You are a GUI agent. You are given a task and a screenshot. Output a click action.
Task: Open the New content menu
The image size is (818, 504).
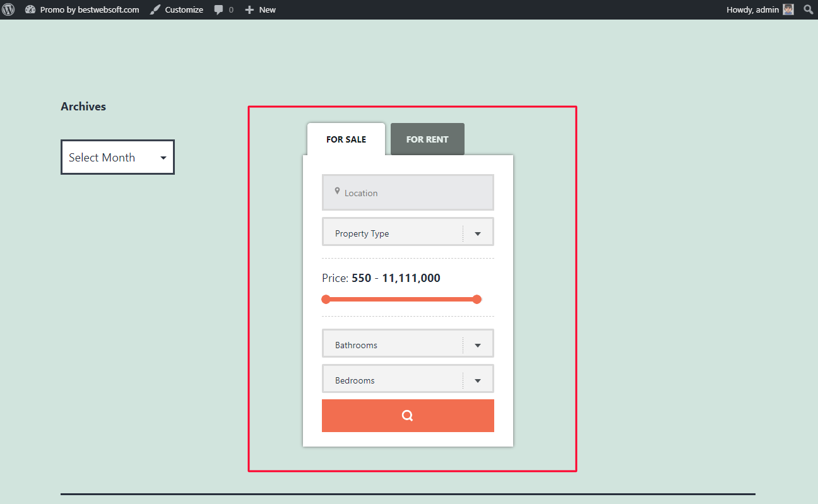click(261, 9)
